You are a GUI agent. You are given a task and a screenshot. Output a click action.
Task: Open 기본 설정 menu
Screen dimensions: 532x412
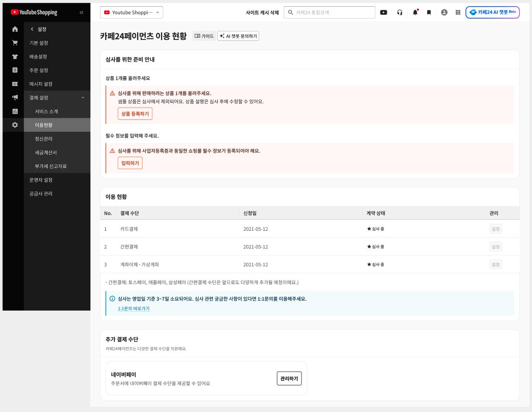point(39,43)
